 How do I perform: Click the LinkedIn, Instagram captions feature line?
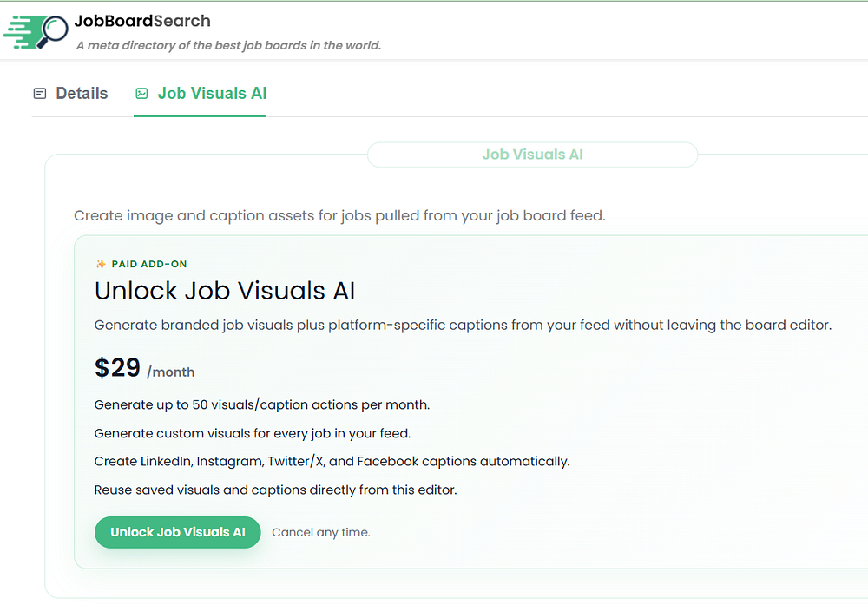[x=332, y=461]
